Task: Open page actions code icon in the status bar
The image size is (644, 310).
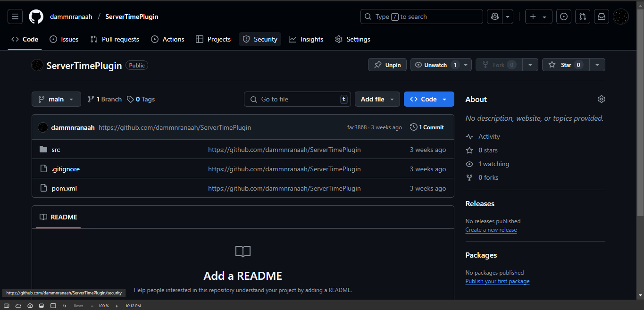Action: 65,306
